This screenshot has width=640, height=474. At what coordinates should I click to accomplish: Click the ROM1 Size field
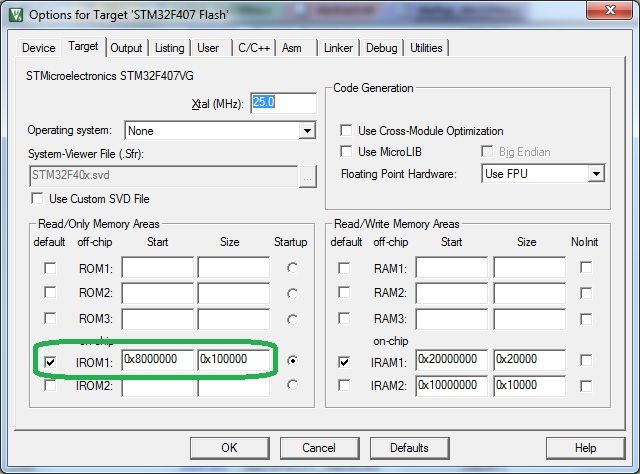point(234,268)
